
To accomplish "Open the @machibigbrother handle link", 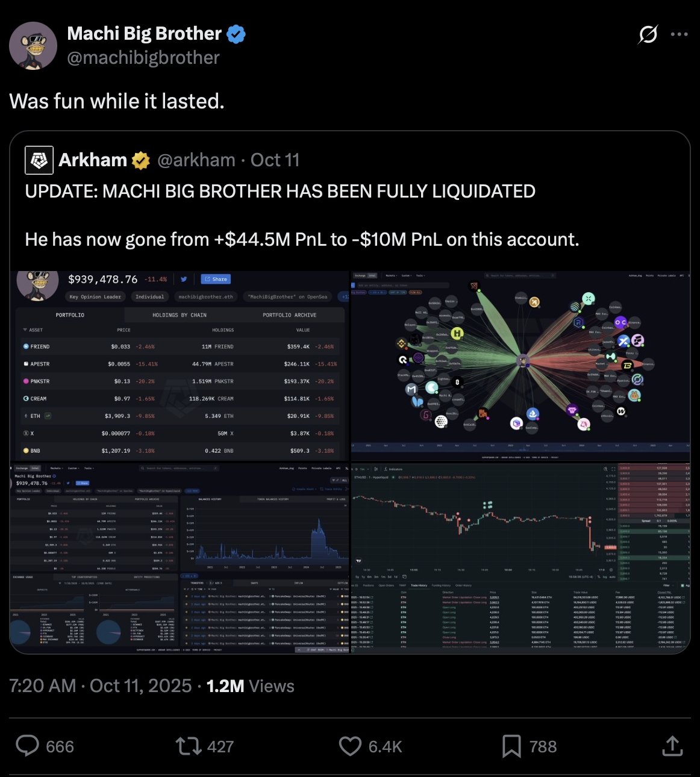I will click(143, 58).
